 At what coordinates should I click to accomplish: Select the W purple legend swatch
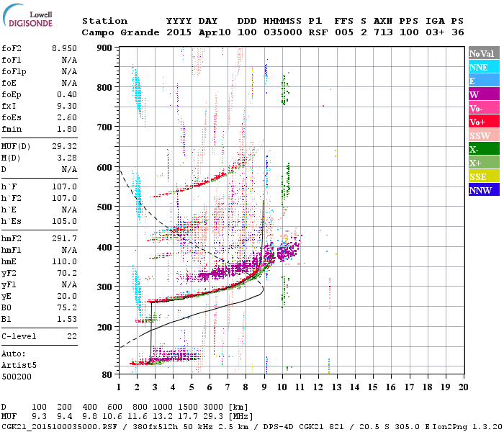[484, 94]
